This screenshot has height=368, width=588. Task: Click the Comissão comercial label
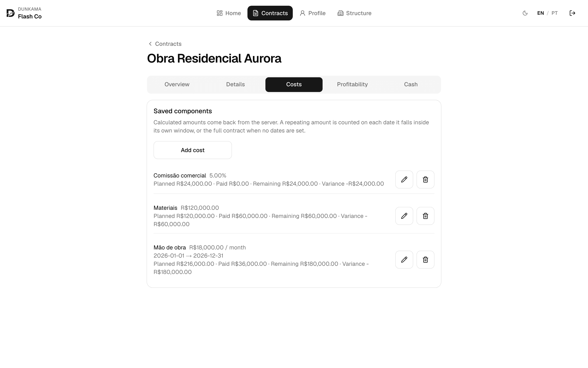pos(179,175)
